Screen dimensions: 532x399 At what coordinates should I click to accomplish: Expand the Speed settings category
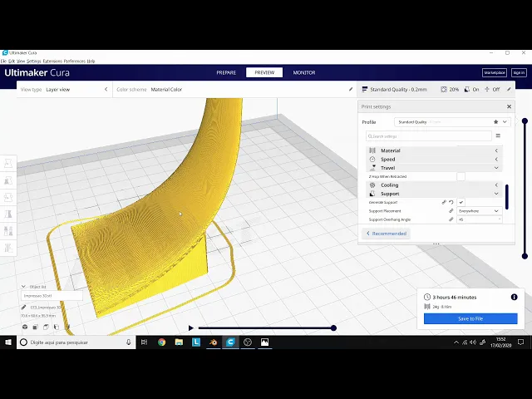click(434, 159)
